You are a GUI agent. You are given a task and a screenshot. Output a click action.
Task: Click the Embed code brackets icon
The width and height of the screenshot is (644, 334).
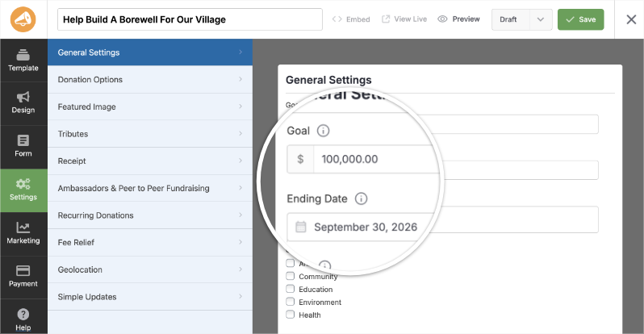pyautogui.click(x=337, y=19)
